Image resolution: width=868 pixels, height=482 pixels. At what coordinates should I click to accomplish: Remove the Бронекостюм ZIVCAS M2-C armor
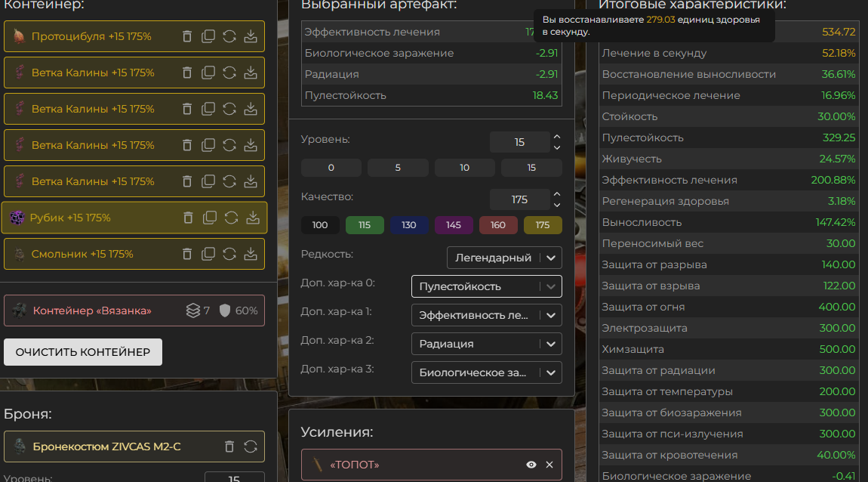(x=229, y=446)
